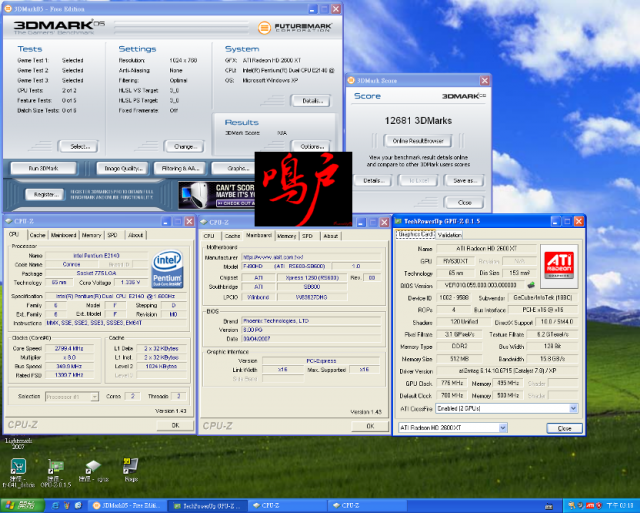
Task: Click Change... button under Settings
Action: (184, 146)
